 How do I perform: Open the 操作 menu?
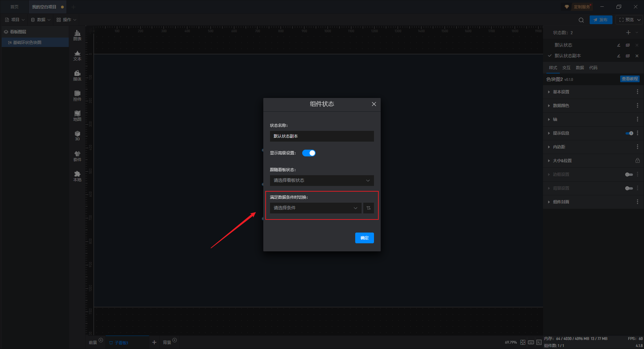pos(67,20)
